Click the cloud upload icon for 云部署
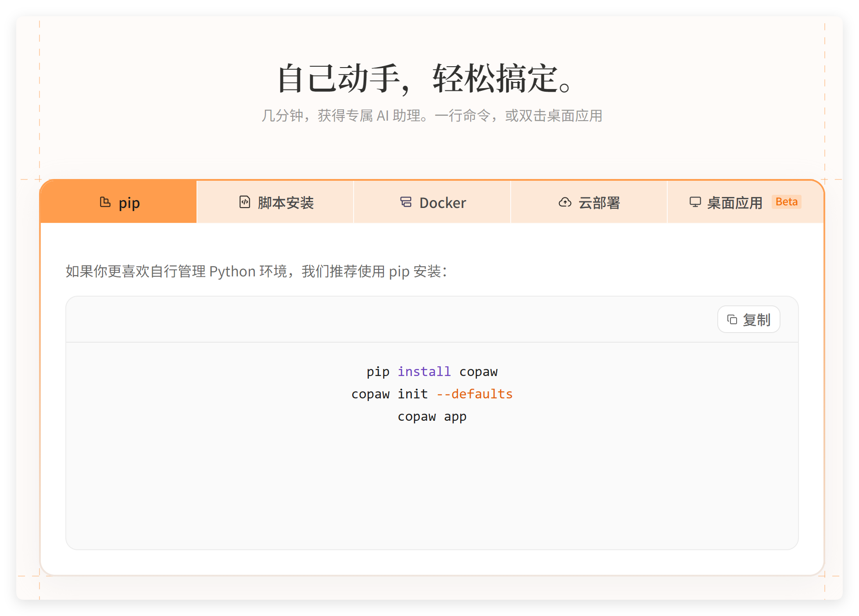Screen dimensions: 859x616 click(565, 202)
